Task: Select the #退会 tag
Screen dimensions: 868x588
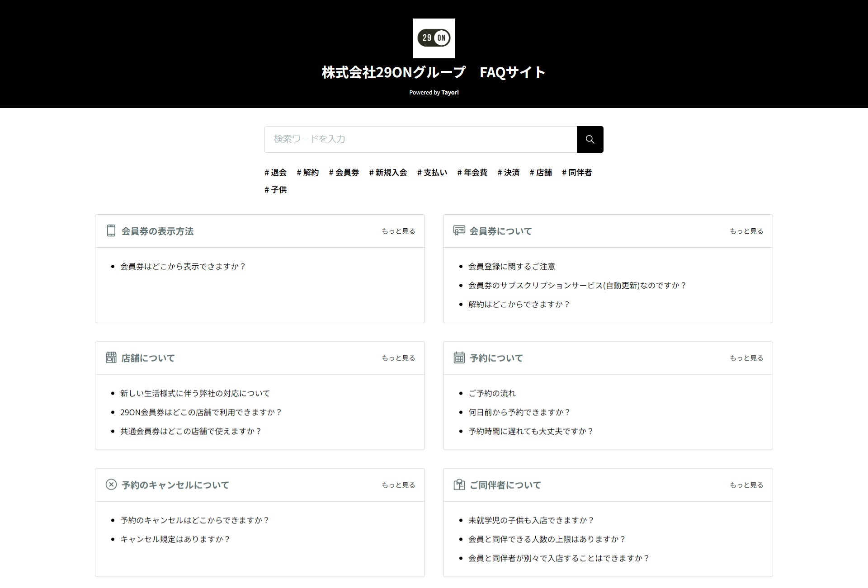Action: click(x=275, y=173)
